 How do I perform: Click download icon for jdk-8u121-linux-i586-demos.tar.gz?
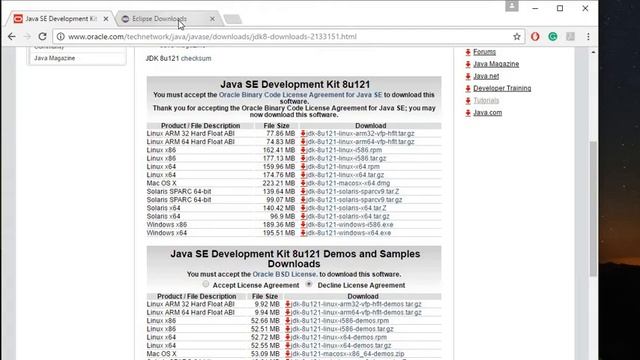tap(288, 329)
